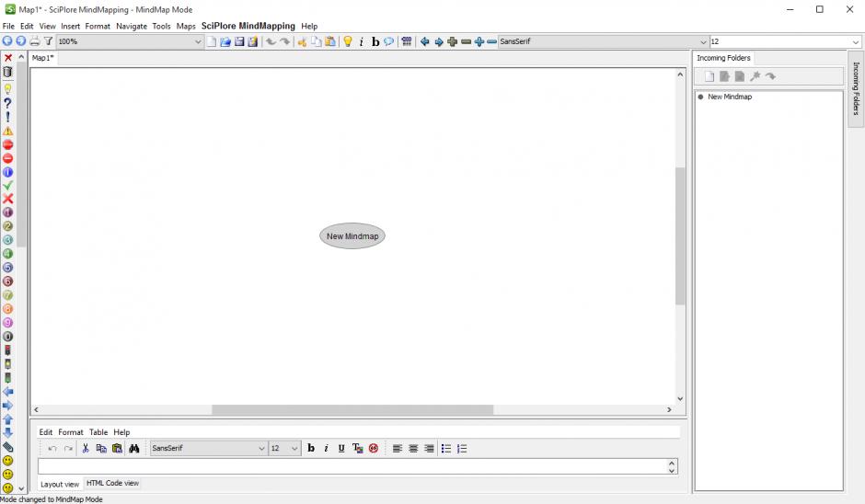Screen dimensions: 865x504
Task: Add the red stop sign icon
Action: 7,144
